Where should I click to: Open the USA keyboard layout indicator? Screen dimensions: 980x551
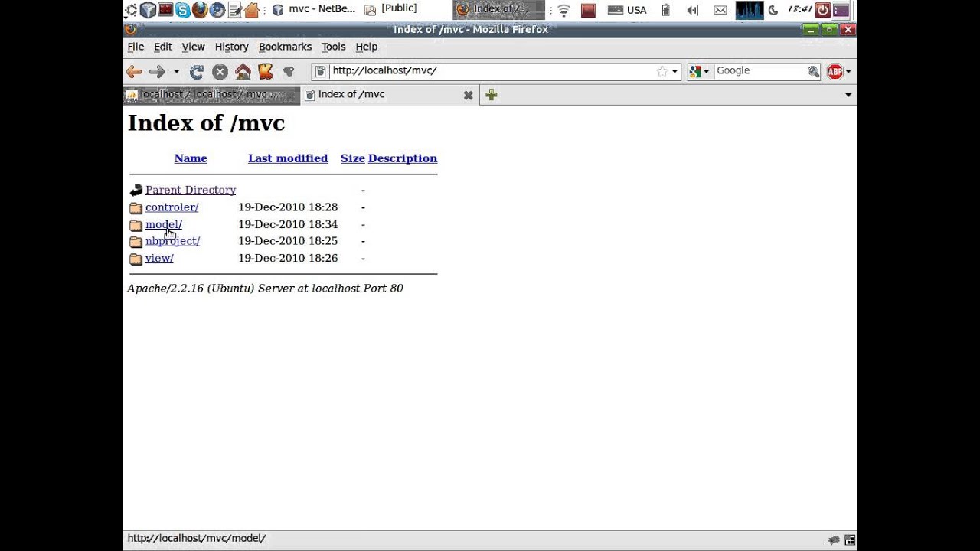627,11
